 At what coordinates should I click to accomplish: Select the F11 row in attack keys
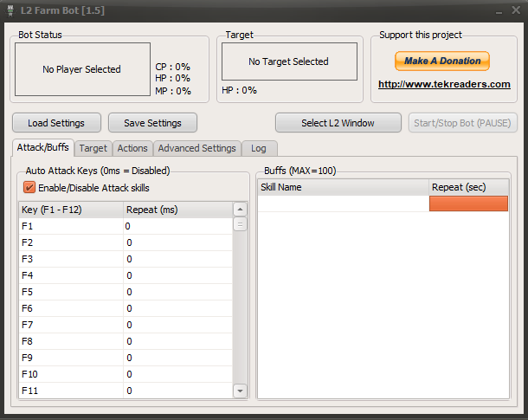(x=71, y=391)
